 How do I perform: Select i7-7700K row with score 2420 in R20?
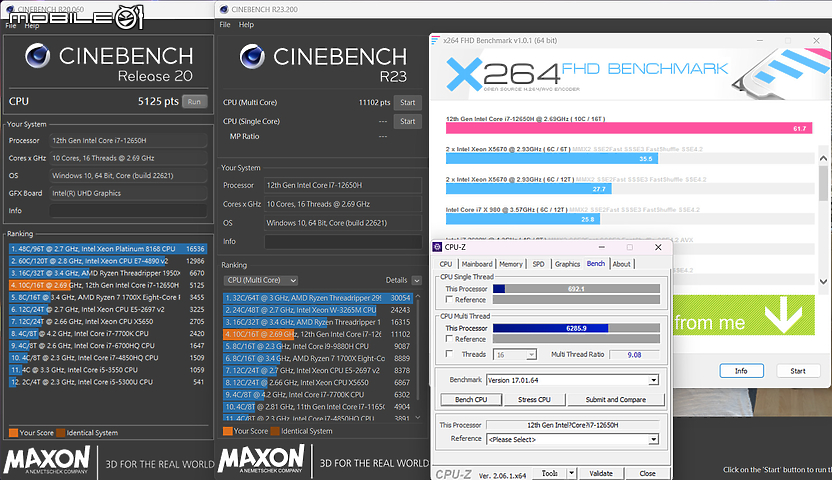click(108, 334)
